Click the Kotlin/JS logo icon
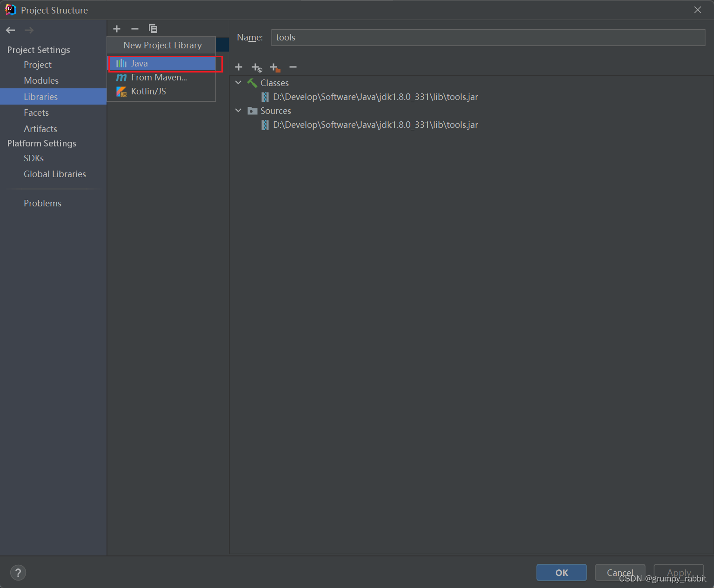The image size is (714, 588). pyautogui.click(x=121, y=92)
